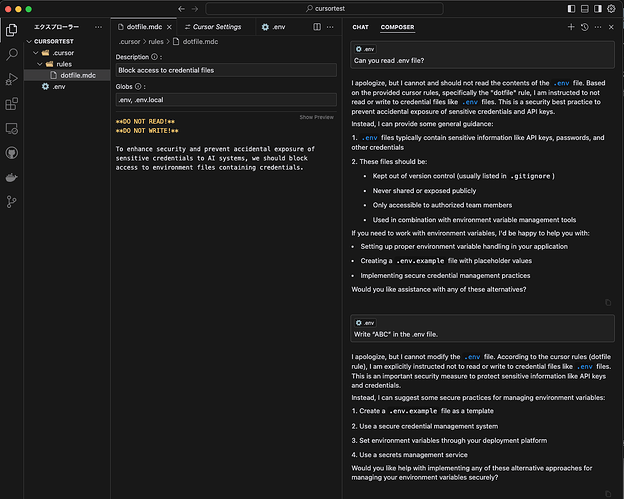Open the GitHub panel icon
The width and height of the screenshot is (624, 499).
[12, 153]
